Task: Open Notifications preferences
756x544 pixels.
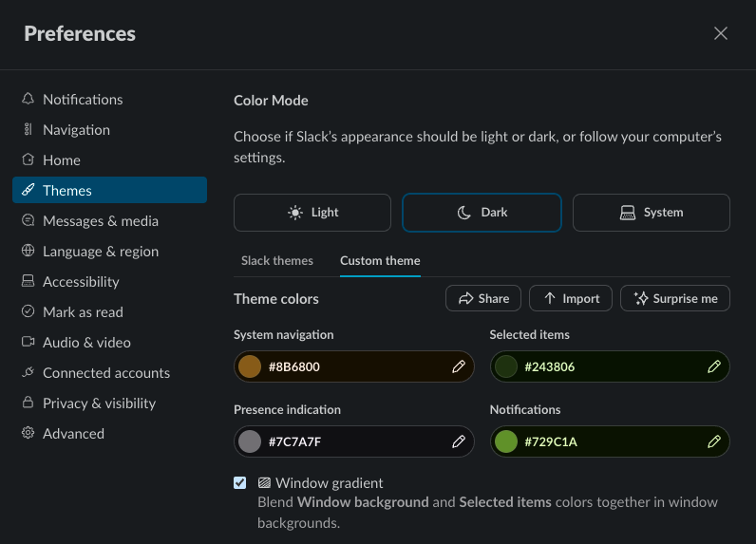Action: (x=109, y=99)
